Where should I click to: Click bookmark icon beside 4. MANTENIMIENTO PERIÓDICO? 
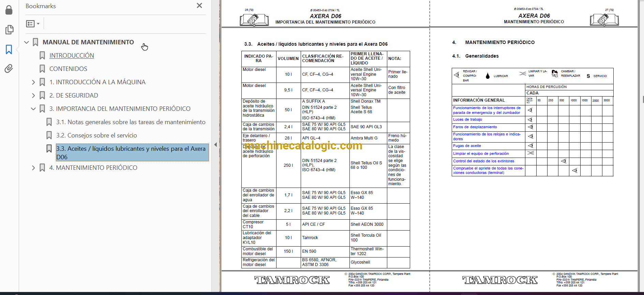point(42,168)
